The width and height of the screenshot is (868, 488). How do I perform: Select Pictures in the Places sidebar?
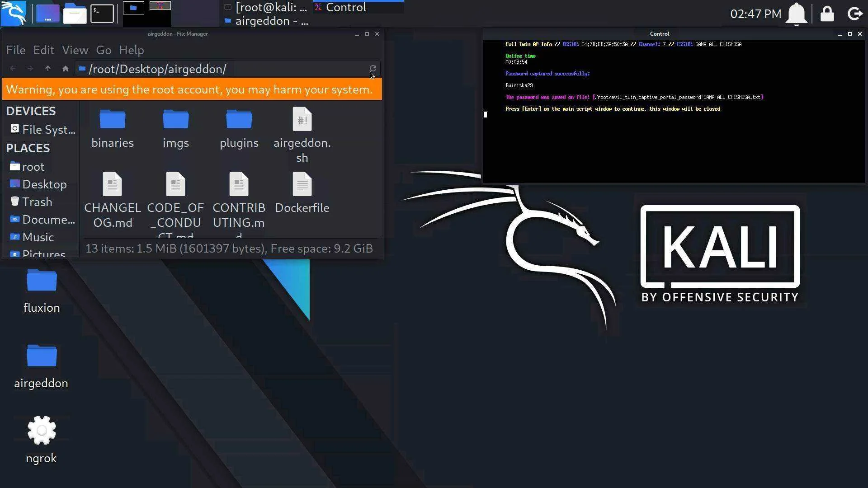pos(38,253)
